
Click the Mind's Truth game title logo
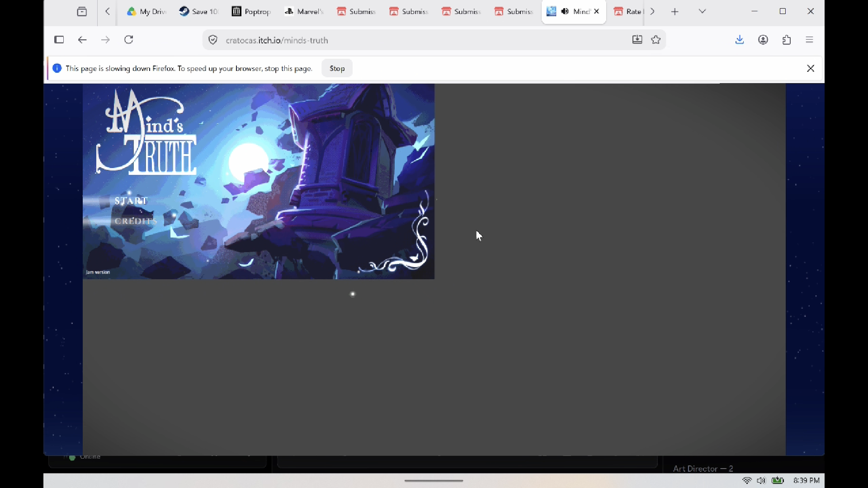[x=146, y=131]
